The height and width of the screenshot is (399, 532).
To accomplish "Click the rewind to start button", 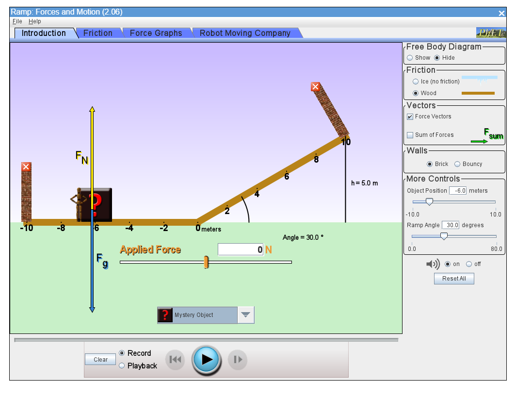I will click(x=175, y=360).
